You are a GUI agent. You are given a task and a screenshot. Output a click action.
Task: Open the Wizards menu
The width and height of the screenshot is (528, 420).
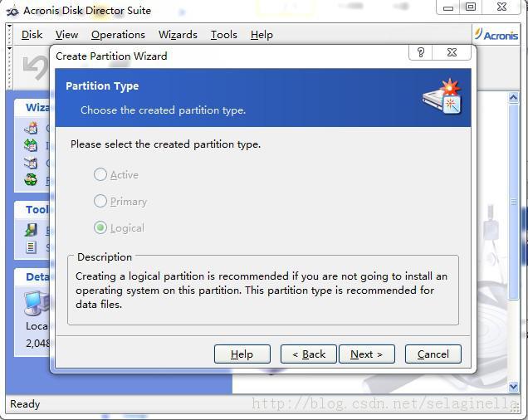coord(178,35)
